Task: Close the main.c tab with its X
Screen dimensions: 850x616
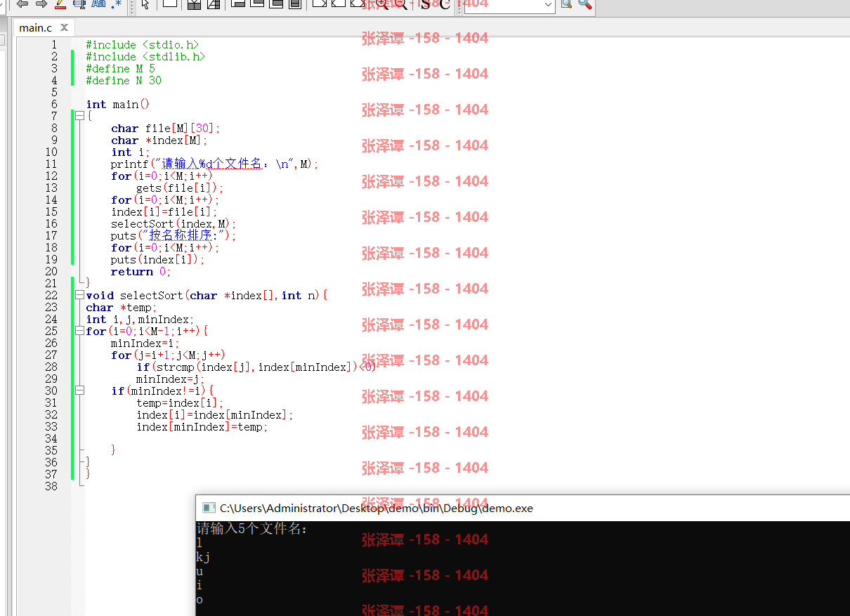Action: [x=64, y=27]
